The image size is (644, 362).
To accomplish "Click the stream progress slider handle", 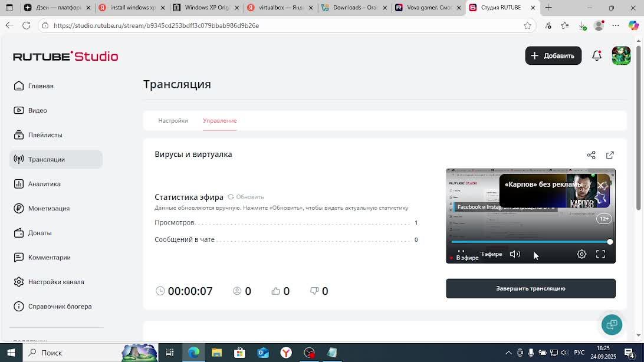I will (x=610, y=242).
